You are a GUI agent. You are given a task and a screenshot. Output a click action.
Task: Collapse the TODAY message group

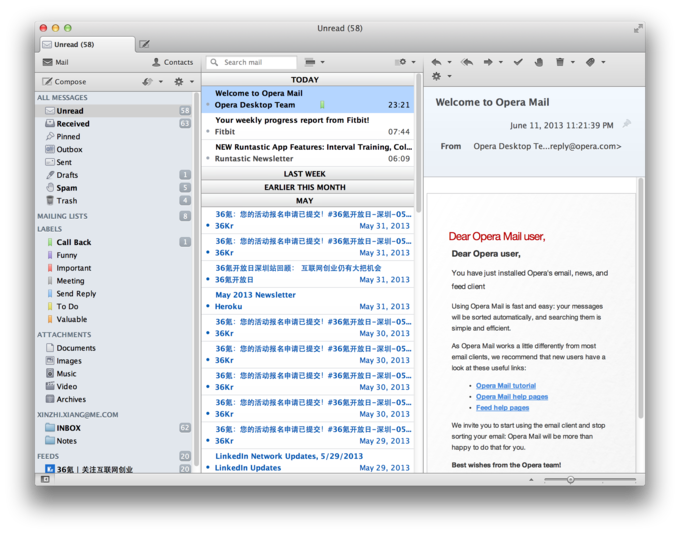307,80
